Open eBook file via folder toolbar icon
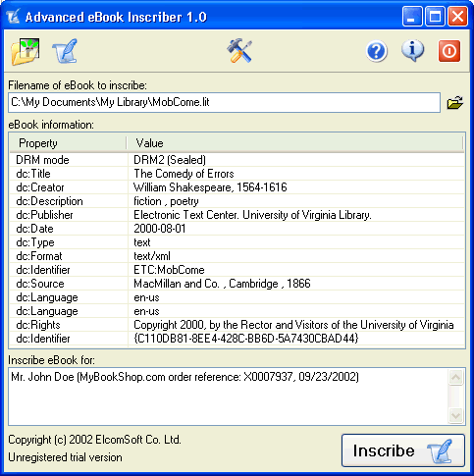Screen dimensions: 474x476 (x=26, y=51)
